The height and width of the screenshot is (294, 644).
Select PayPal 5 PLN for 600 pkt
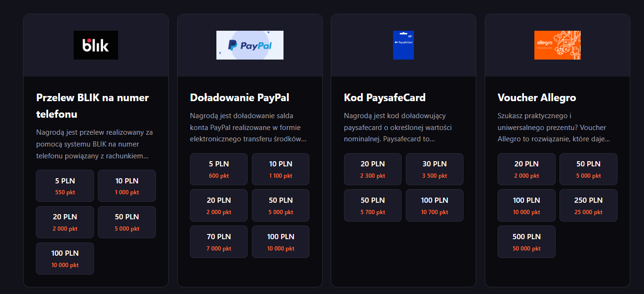pos(218,169)
